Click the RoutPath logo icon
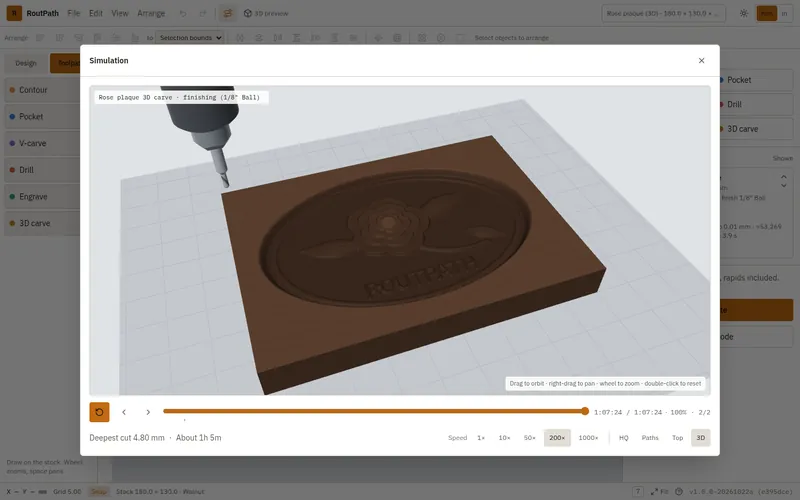This screenshot has height=500, width=800. point(14,13)
